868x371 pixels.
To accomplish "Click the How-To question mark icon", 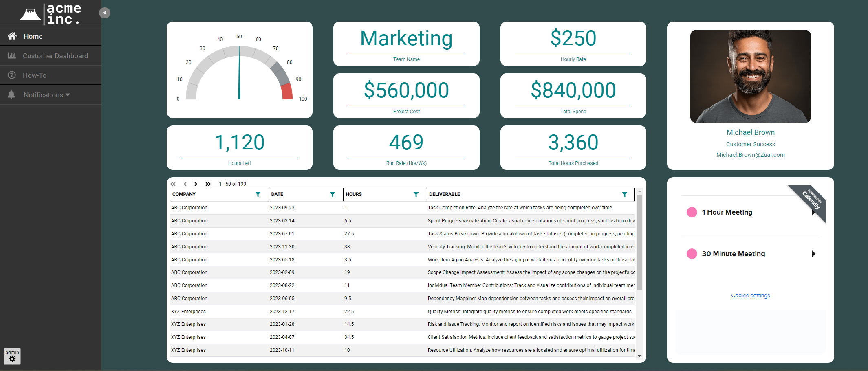I will click(12, 75).
